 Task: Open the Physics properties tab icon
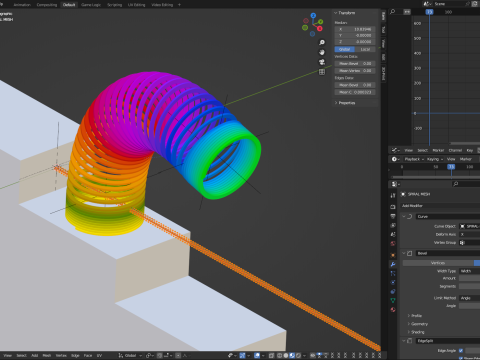(393, 282)
